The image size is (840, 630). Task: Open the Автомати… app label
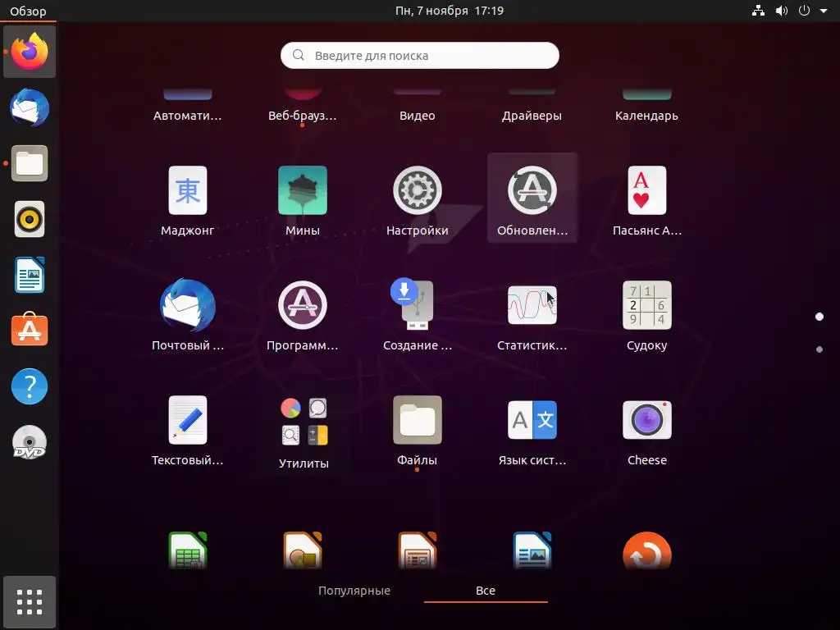click(x=188, y=116)
